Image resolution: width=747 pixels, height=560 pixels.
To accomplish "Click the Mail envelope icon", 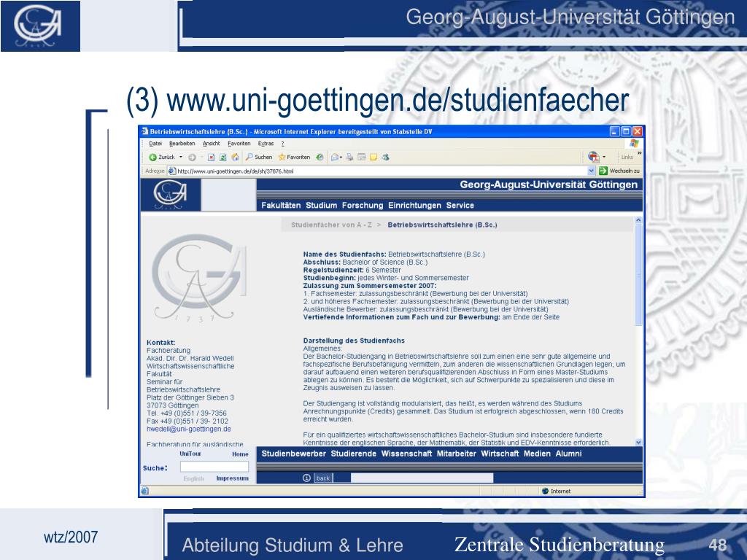I will click(x=335, y=157).
